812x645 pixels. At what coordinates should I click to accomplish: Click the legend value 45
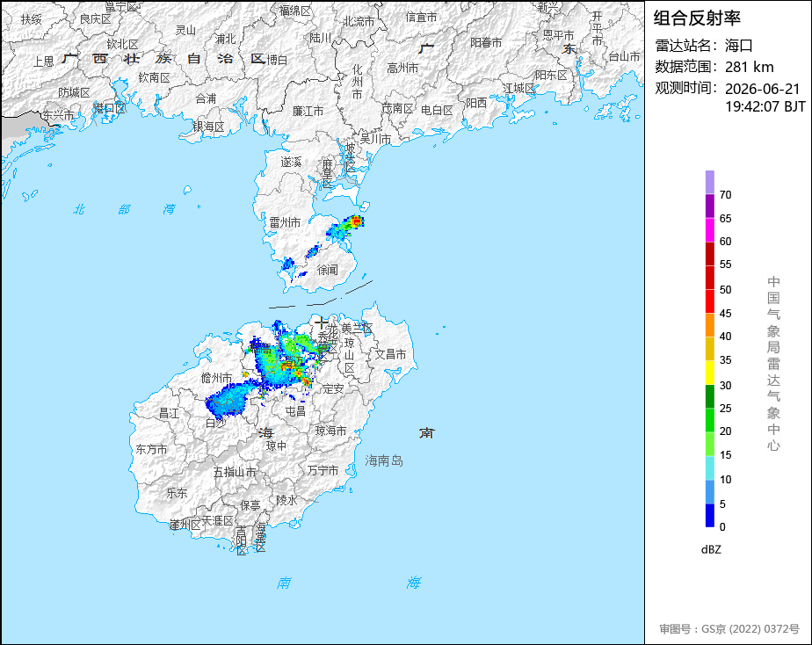(726, 313)
